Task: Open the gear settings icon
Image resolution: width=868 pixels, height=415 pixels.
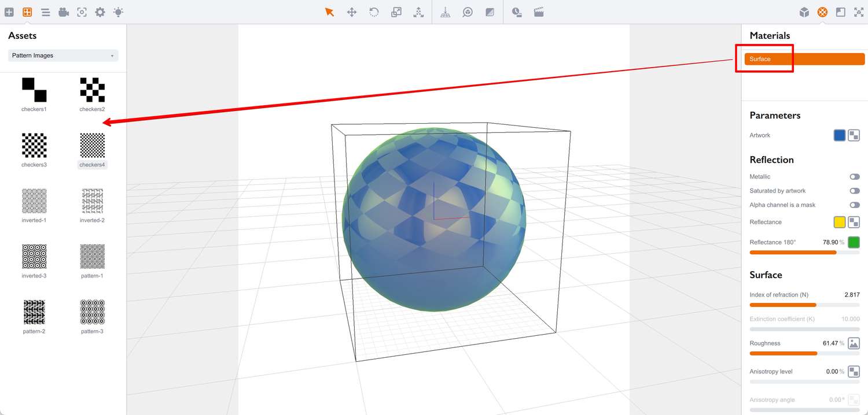Action: click(x=100, y=12)
